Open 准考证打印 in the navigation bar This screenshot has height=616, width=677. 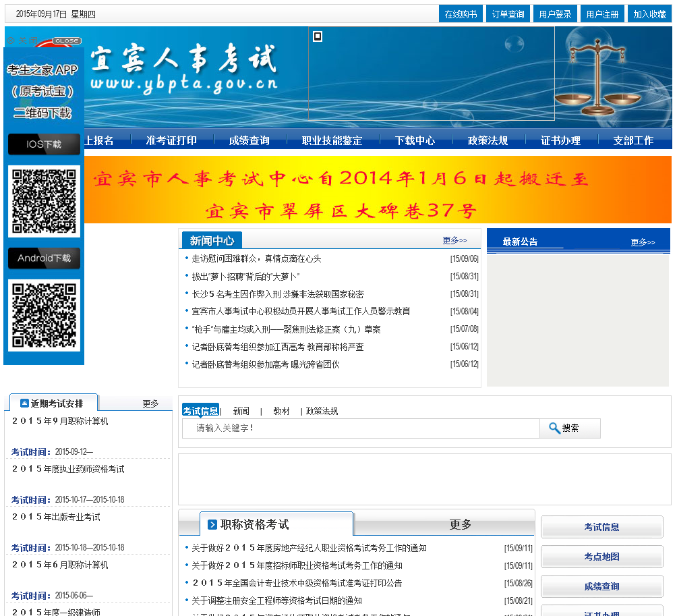click(x=171, y=140)
